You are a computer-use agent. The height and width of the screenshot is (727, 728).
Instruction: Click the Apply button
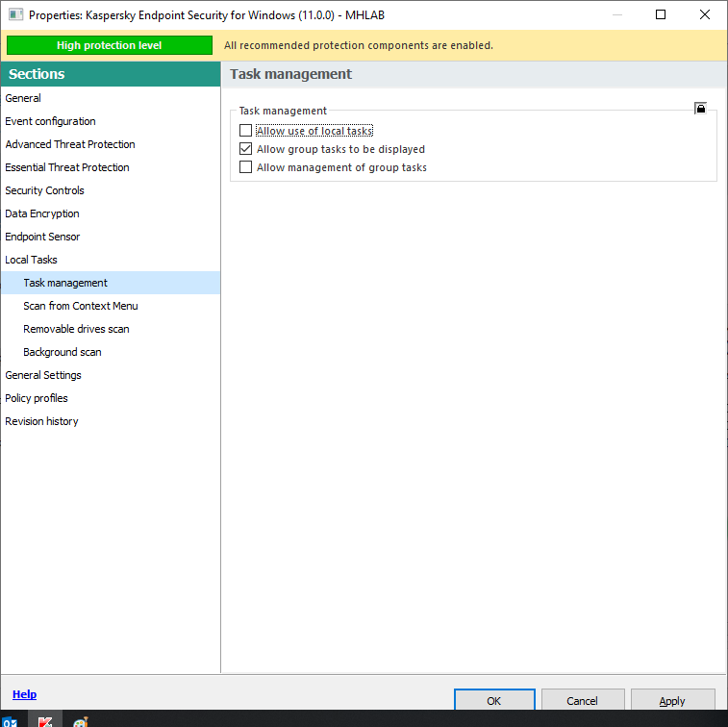coord(672,700)
